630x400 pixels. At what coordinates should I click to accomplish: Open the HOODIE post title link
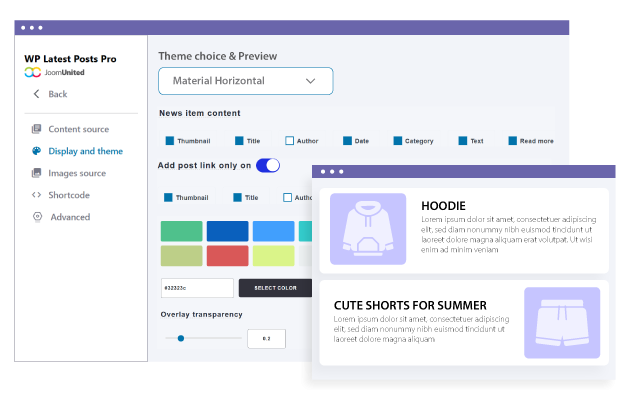[445, 206]
